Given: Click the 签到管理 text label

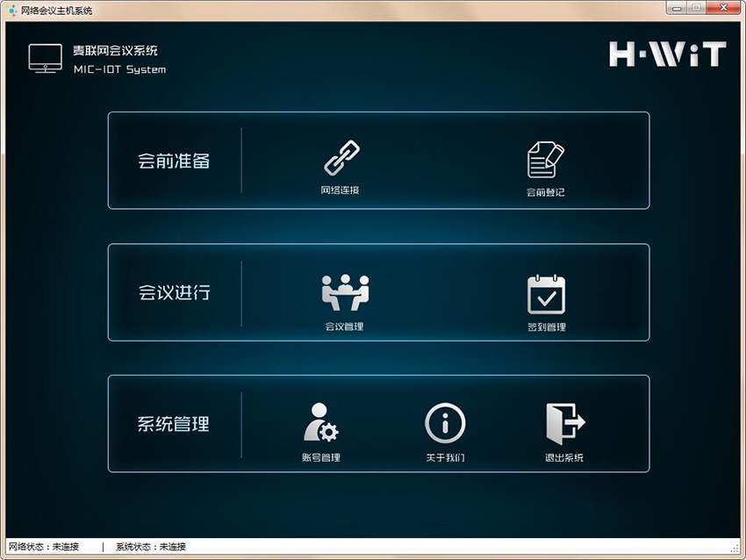Looking at the screenshot, I should [547, 327].
